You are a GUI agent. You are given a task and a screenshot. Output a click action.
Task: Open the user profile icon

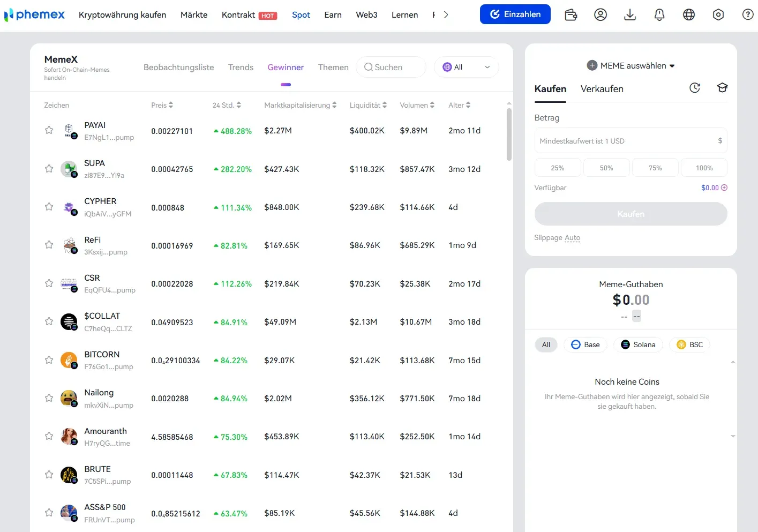pos(601,15)
